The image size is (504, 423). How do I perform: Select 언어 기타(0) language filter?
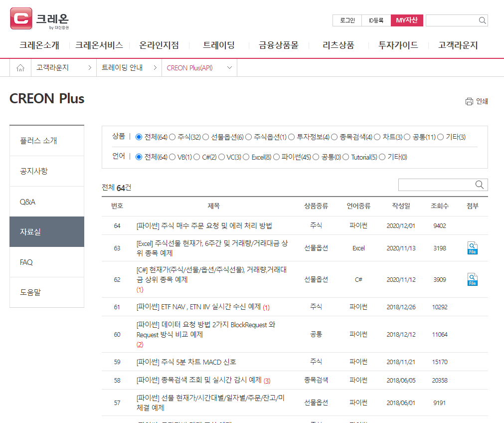coord(382,157)
